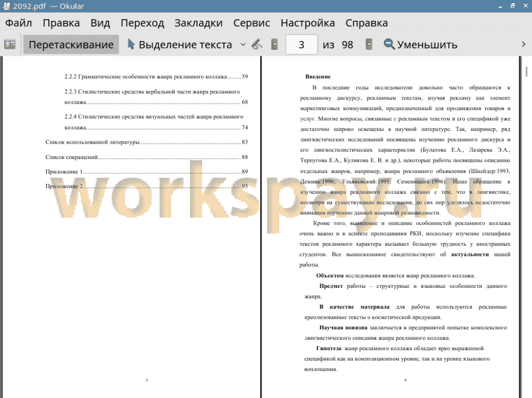
Task: Click the bold word Предмет
Action: pyautogui.click(x=331, y=286)
